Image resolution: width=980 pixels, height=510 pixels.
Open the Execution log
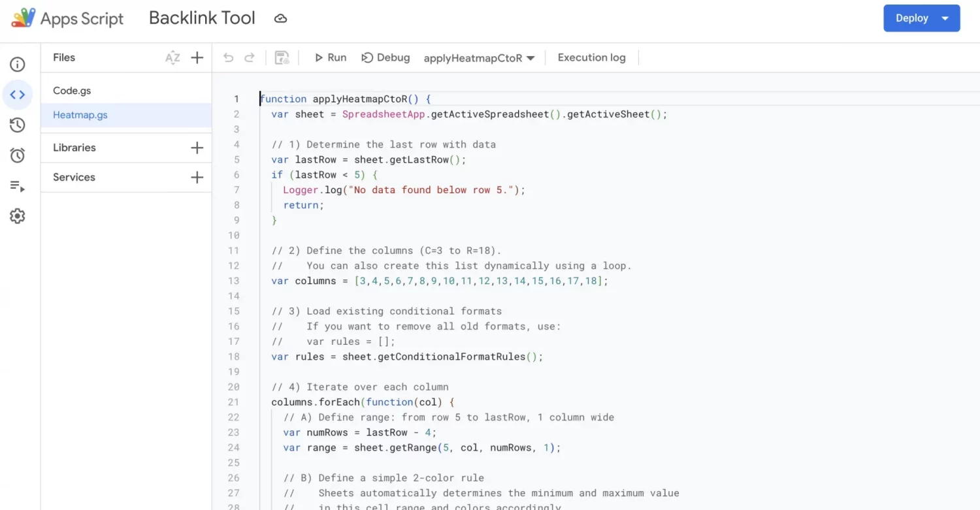[591, 57]
